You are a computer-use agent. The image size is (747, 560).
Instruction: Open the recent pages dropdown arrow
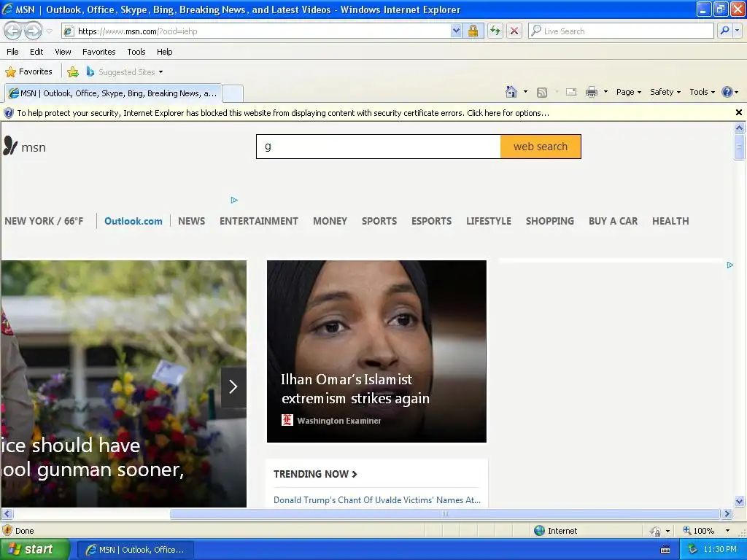tap(49, 31)
